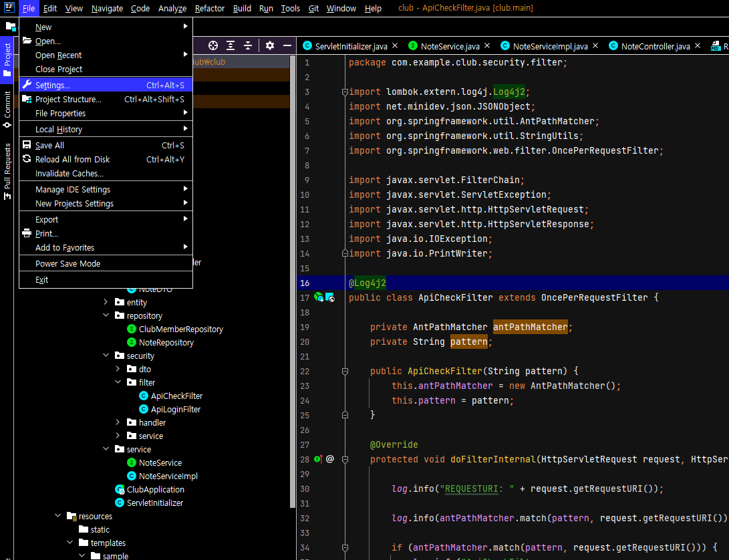Select ApiCheckFilter class in tree
This screenshot has height=560, width=729.
click(x=176, y=396)
